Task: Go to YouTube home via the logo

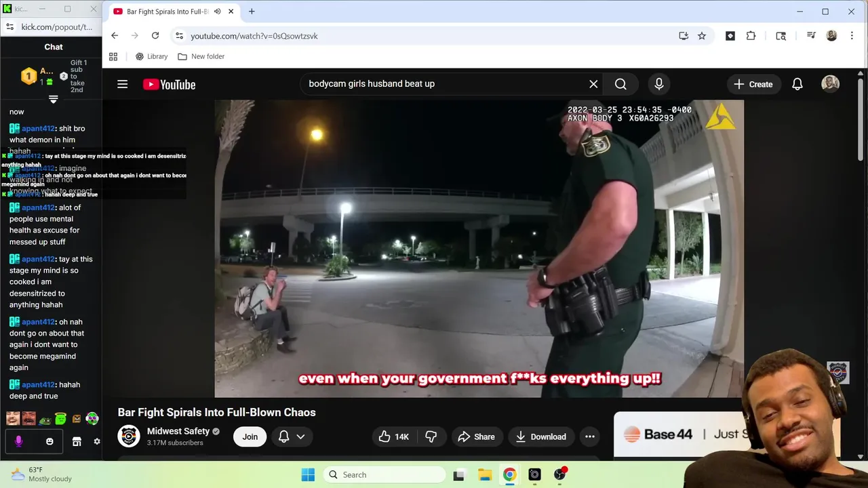Action: (x=169, y=84)
